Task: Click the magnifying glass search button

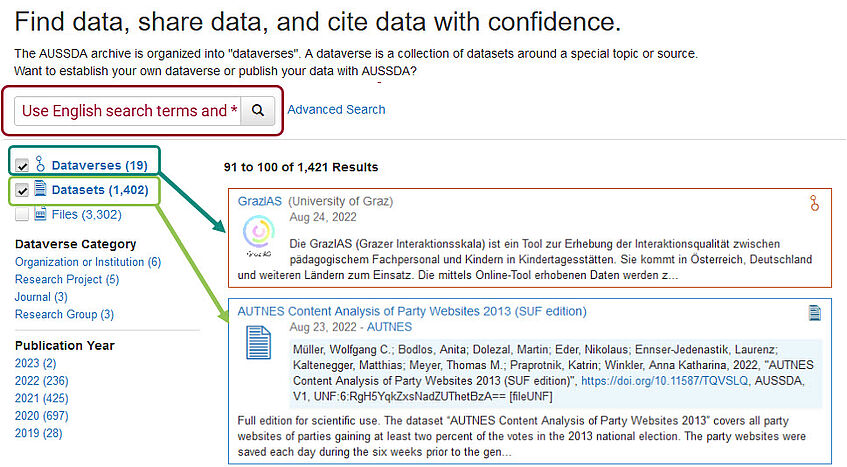Action: tap(258, 111)
